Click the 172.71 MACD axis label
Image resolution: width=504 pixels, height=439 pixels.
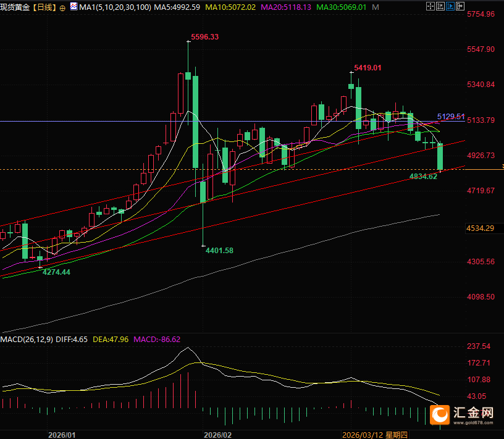pos(479,363)
